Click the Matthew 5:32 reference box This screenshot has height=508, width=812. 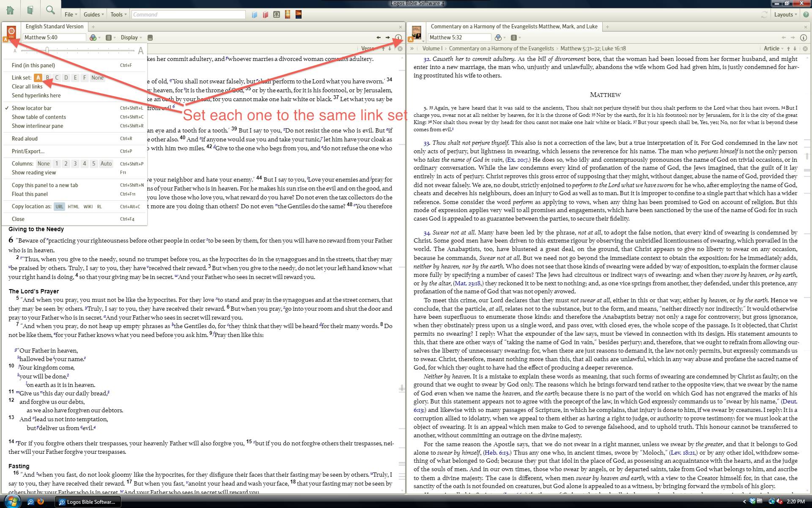[459, 38]
